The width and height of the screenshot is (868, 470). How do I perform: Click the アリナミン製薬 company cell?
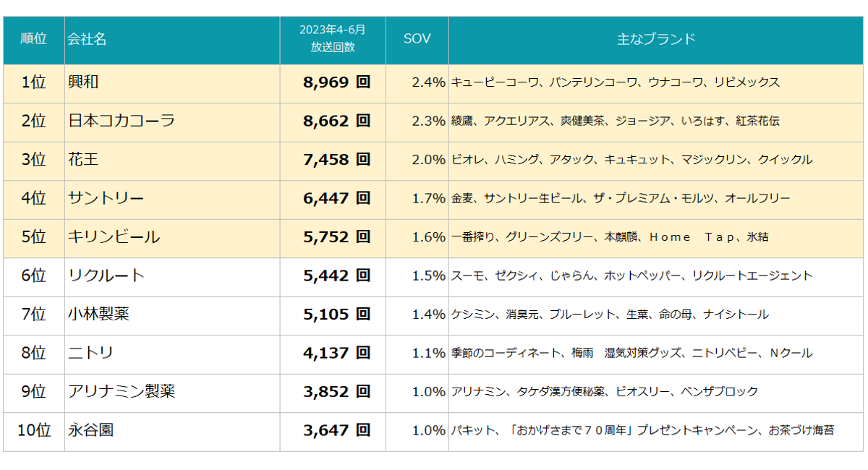tap(122, 392)
